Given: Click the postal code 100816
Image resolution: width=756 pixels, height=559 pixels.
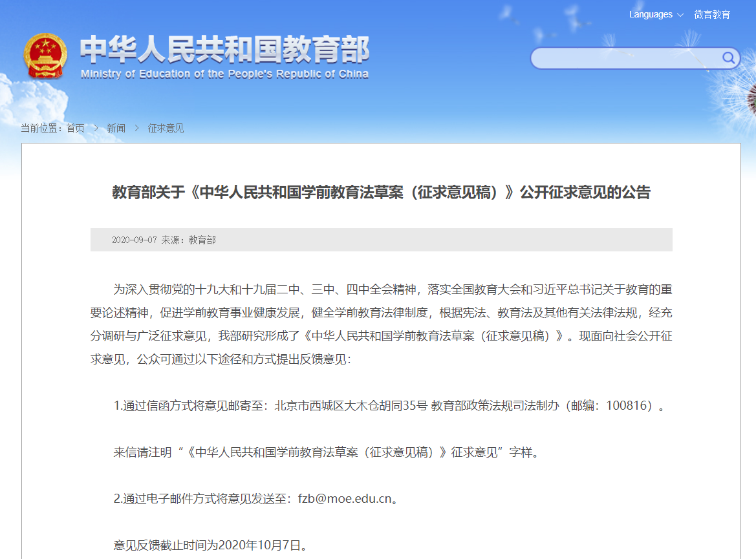Looking at the screenshot, I should pyautogui.click(x=626, y=406).
